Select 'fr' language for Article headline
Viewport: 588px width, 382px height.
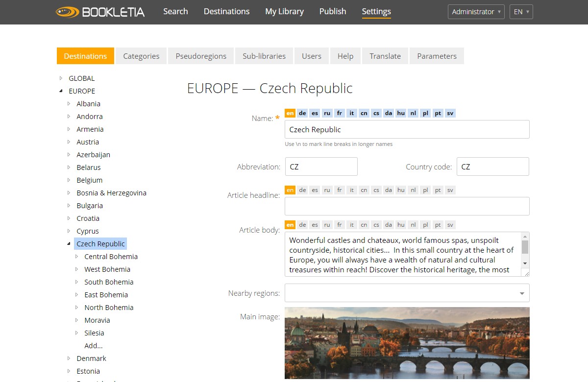339,190
